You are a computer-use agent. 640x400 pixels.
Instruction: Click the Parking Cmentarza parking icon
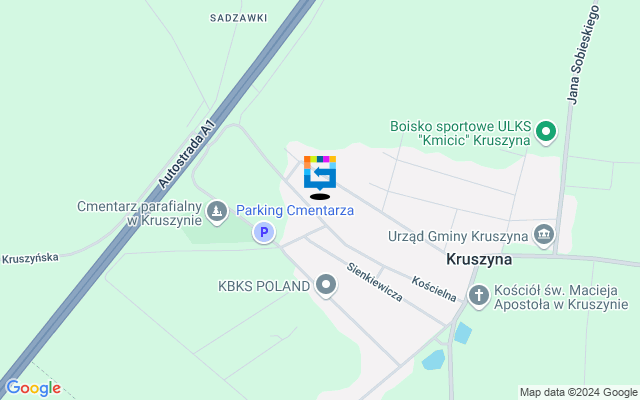click(264, 232)
